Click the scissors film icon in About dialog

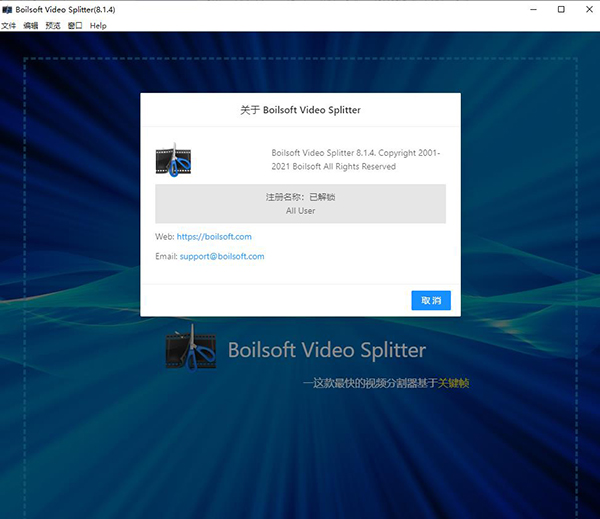(173, 160)
